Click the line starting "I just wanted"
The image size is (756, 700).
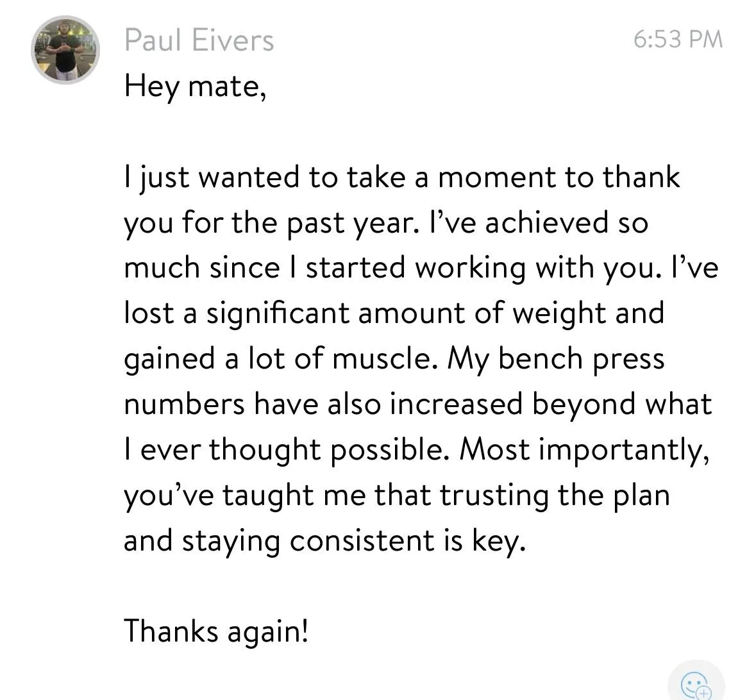point(401,178)
